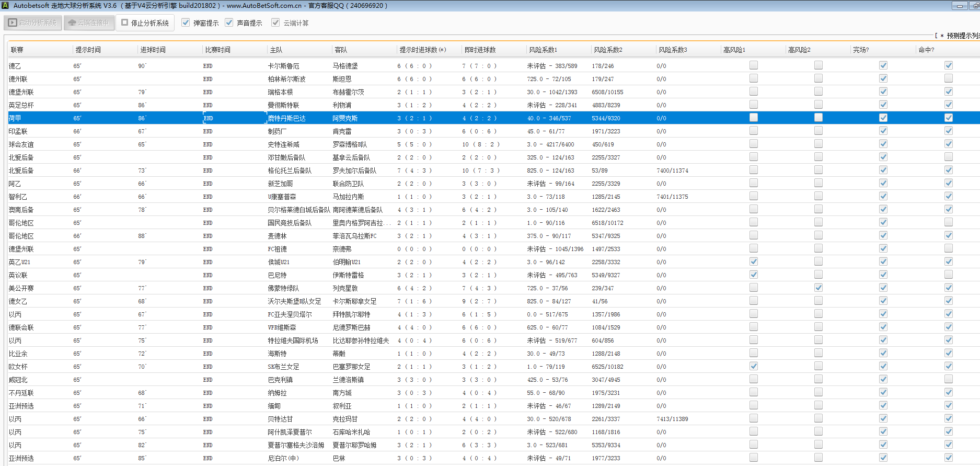This screenshot has width=980, height=466.
Task: Click the Autobetsoft app icon in title bar
Action: pos(6,6)
